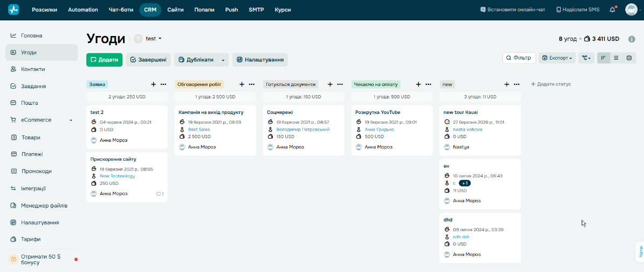644x272 pixels.
Task: Open Завдання in sidebar
Action: click(x=41, y=87)
